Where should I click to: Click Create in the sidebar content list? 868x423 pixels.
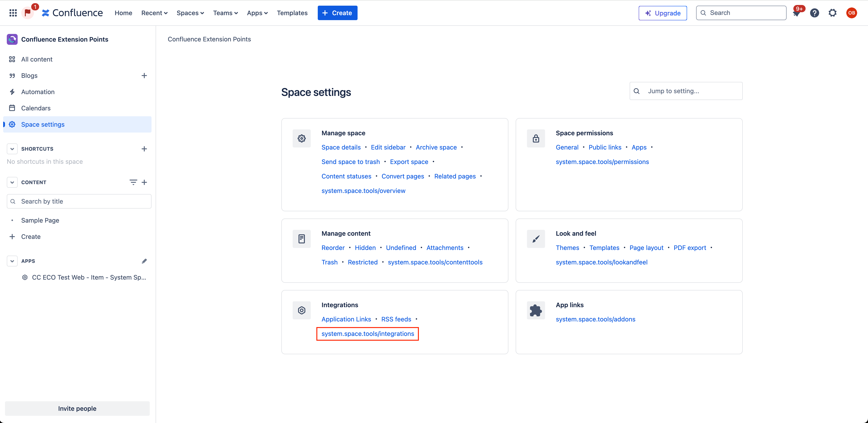coord(31,237)
